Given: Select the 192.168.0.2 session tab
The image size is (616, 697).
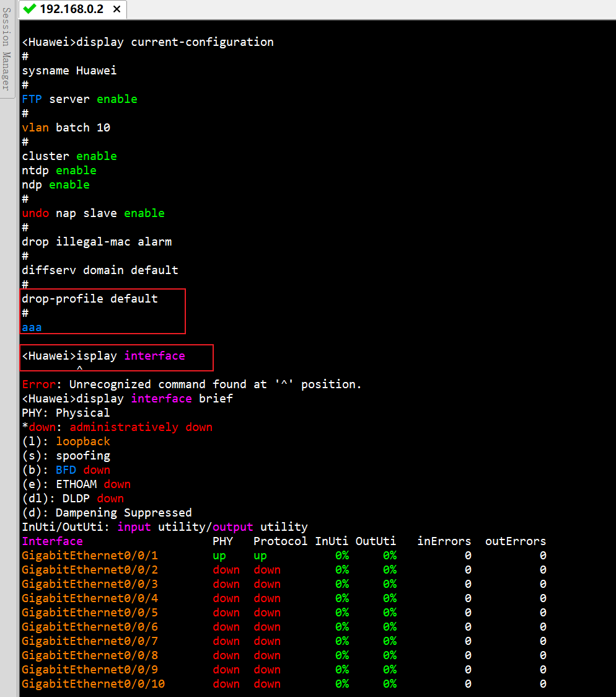Looking at the screenshot, I should click(x=73, y=9).
